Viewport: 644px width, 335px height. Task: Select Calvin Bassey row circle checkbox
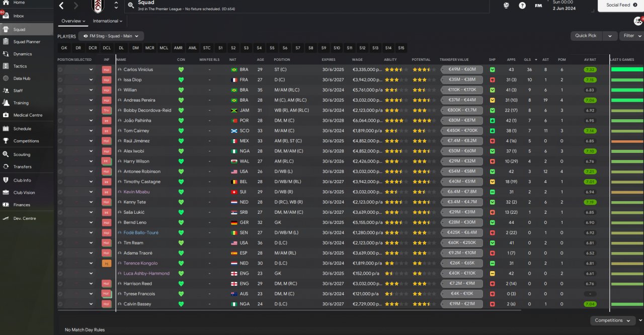tap(60, 304)
